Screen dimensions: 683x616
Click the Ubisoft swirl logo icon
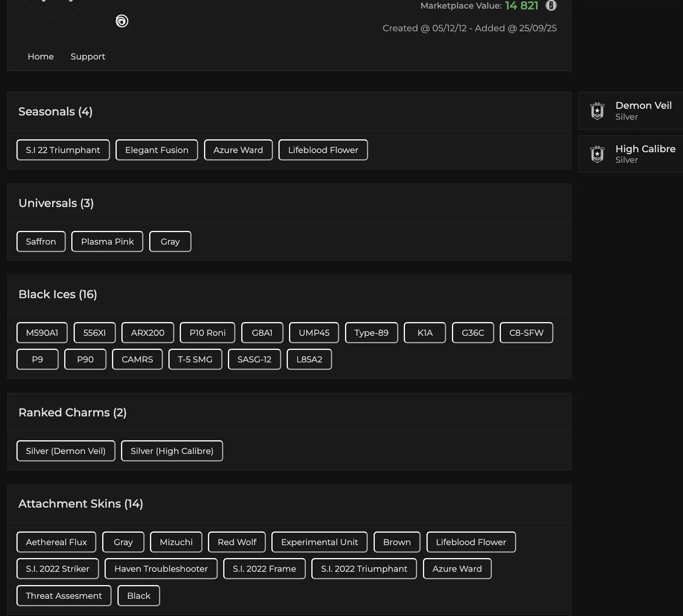coord(122,21)
